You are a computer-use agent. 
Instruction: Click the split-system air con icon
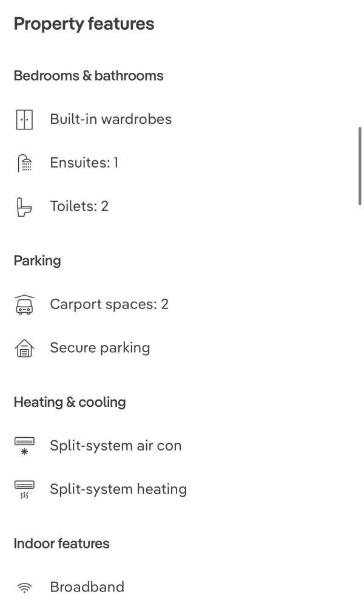24,446
